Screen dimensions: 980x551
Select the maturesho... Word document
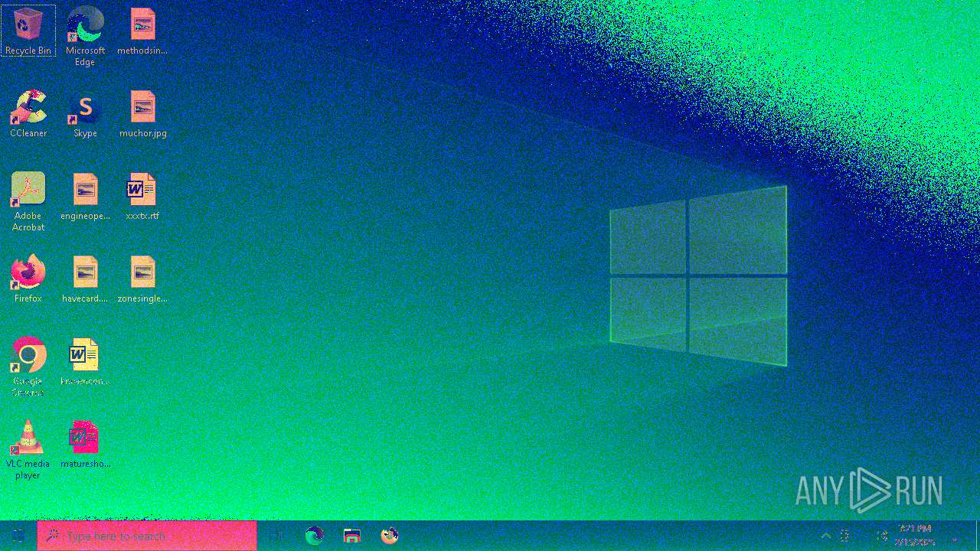click(85, 445)
